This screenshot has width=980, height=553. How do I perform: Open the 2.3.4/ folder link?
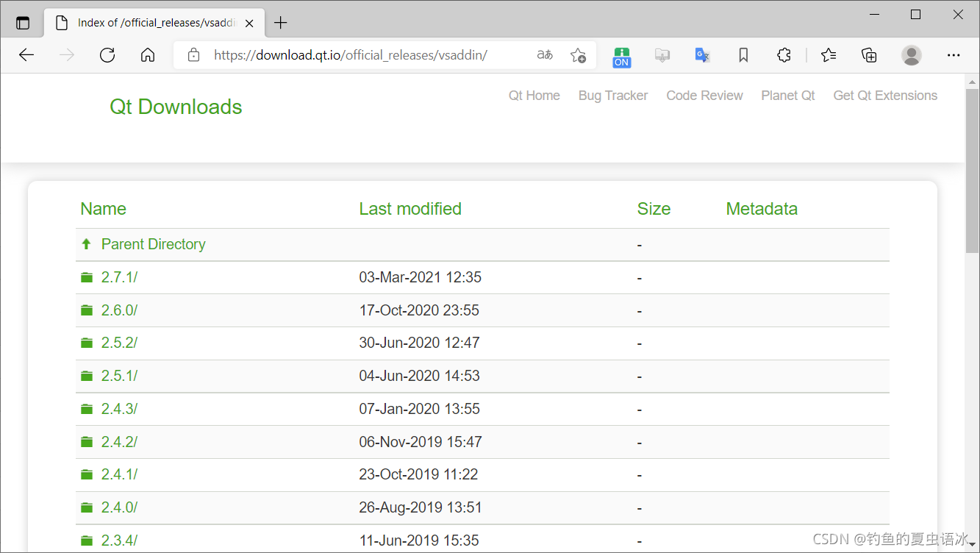[119, 540]
